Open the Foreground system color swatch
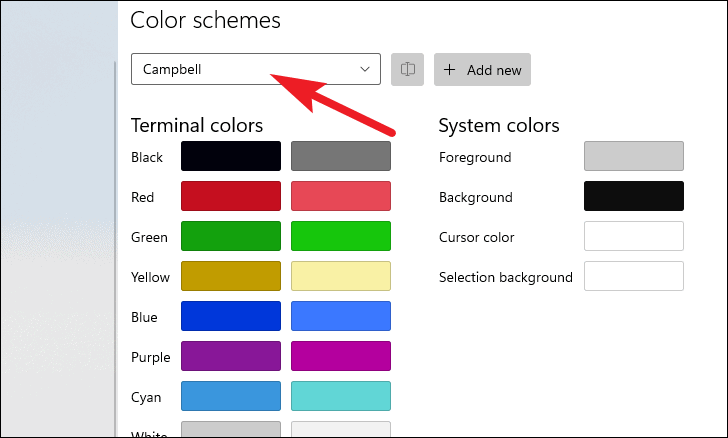 [634, 156]
